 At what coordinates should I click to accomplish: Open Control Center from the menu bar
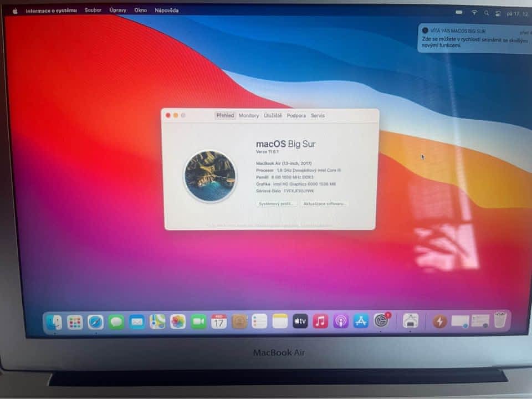tap(498, 13)
